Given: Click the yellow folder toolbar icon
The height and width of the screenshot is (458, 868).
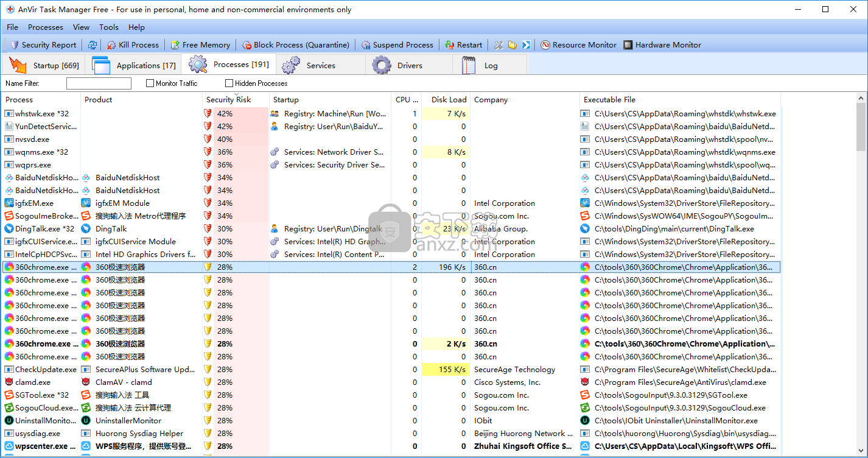Looking at the screenshot, I should (x=513, y=44).
